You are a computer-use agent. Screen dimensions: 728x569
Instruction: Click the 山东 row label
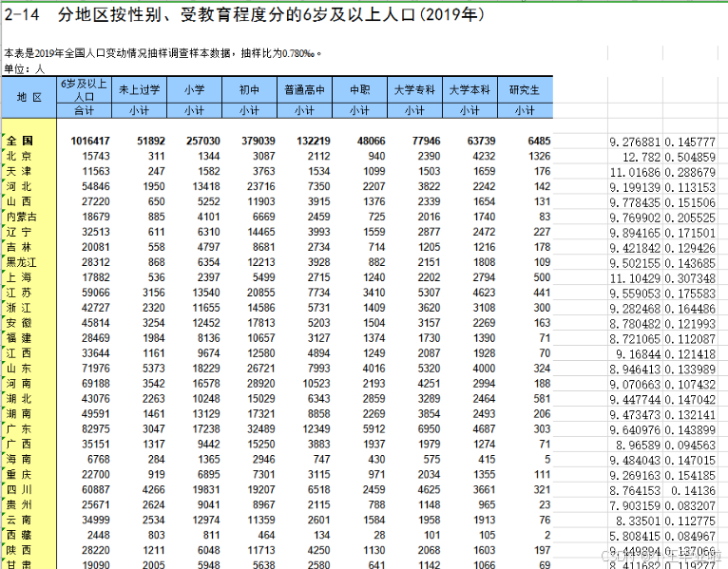click(x=19, y=369)
